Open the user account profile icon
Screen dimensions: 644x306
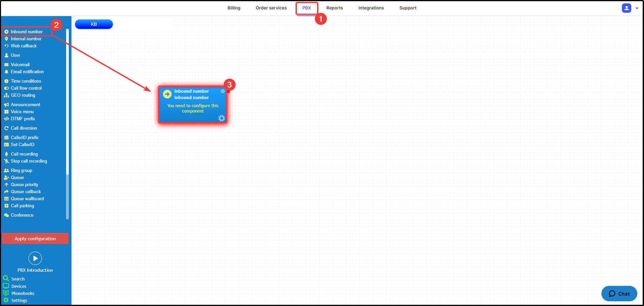pyautogui.click(x=626, y=8)
